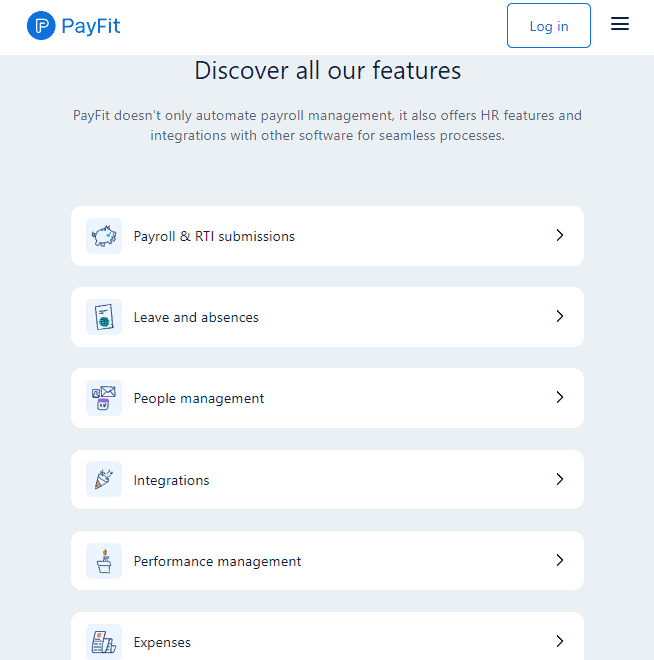Open the PayFit wordmark home link

pos(91,26)
